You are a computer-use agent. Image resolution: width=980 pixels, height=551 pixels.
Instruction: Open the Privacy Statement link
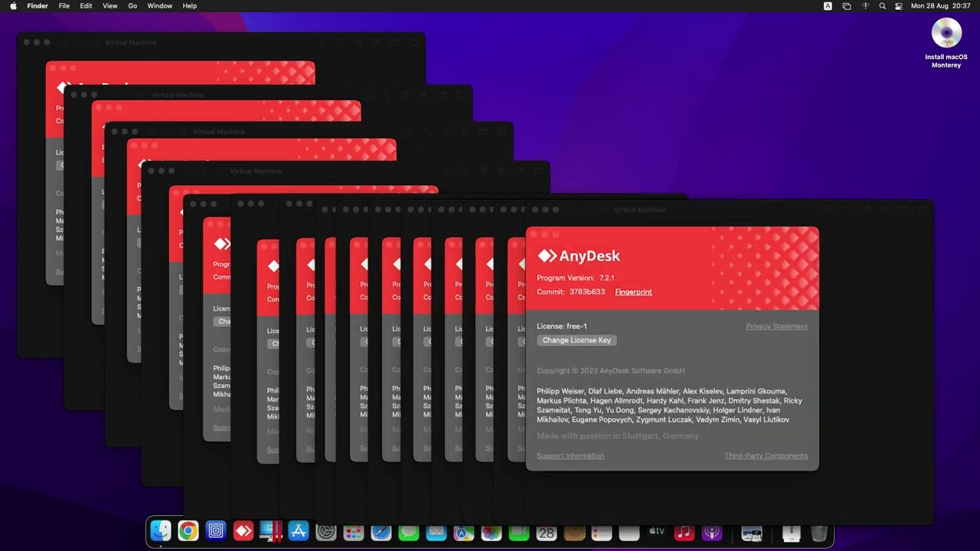(777, 327)
